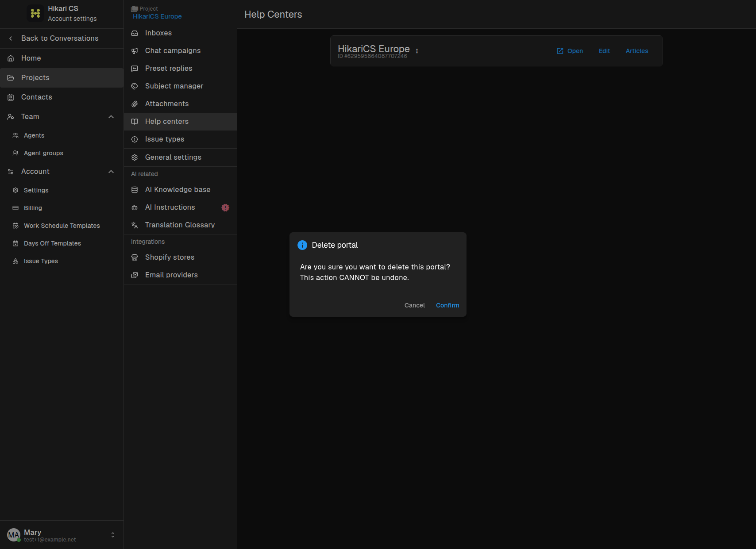Click the Delete portal dialog title
This screenshot has height=549, width=756.
(x=335, y=245)
